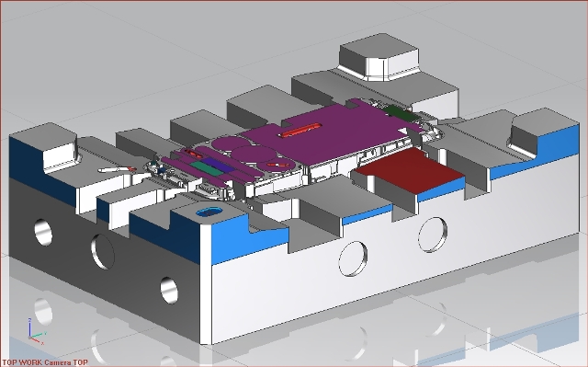Click the TOP WORK Camera TOP label
The width and height of the screenshot is (588, 367).
pos(45,362)
